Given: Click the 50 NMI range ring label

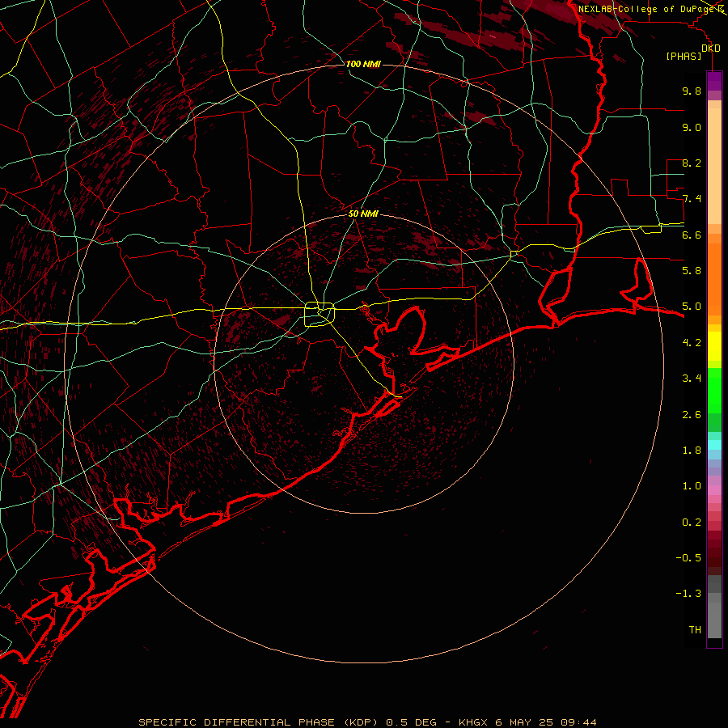Looking at the screenshot, I should pyautogui.click(x=363, y=214).
